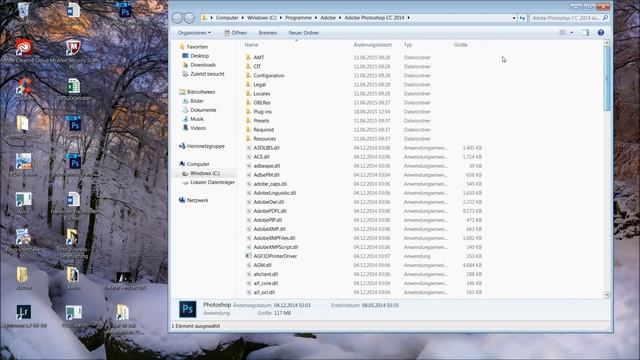
Task: Click the Brennen toolbar button
Action: click(268, 33)
